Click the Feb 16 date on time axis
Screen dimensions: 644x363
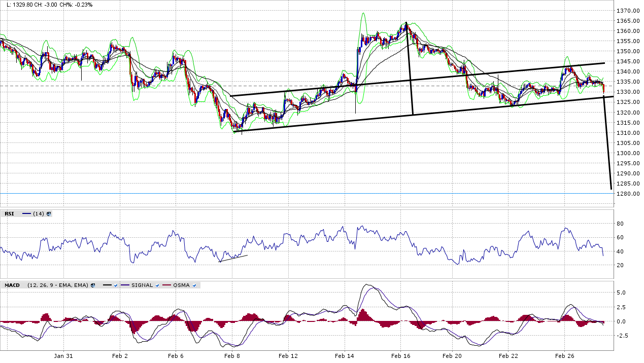tap(399, 356)
